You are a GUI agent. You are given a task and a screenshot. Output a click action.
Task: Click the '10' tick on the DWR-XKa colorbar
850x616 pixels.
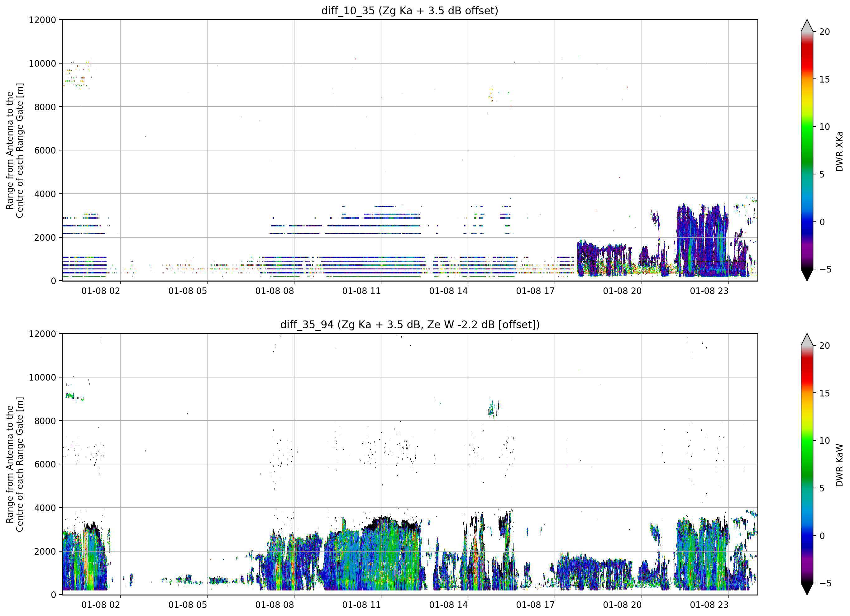[x=824, y=127]
